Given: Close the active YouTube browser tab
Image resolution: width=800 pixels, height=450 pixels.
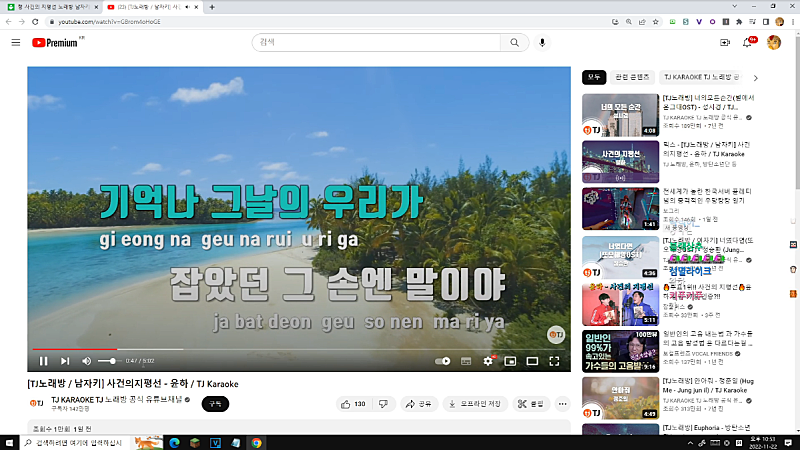Looking at the screenshot, I should click(196, 7).
